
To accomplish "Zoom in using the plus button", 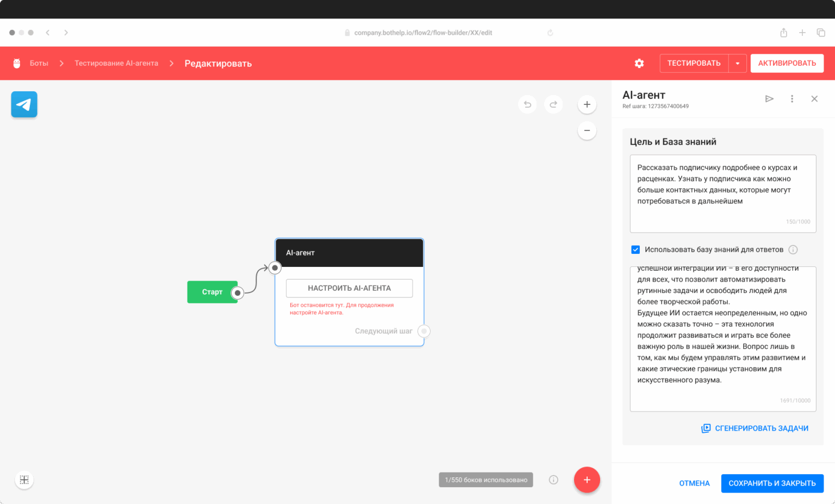I will [x=587, y=104].
